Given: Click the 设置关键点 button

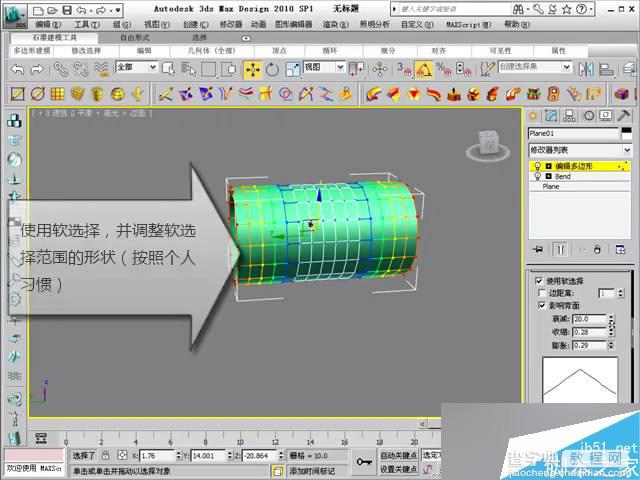Looking at the screenshot, I should click(398, 469).
